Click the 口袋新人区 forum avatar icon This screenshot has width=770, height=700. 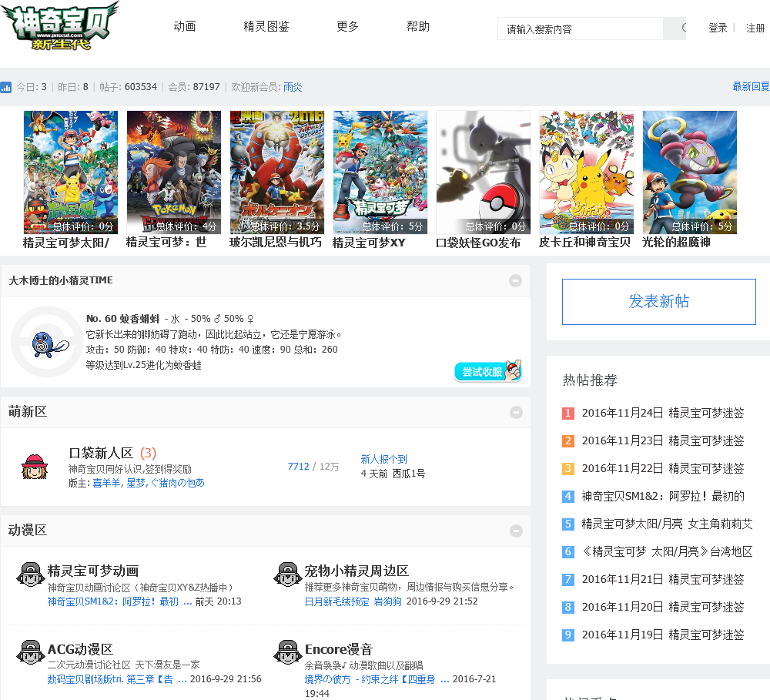tap(35, 467)
